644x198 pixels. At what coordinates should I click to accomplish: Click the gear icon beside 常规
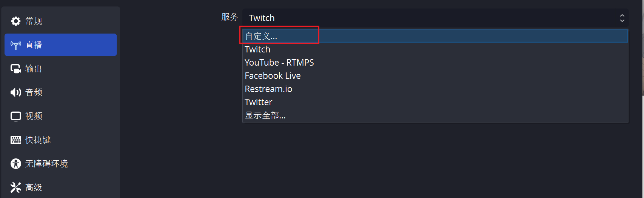(15, 21)
